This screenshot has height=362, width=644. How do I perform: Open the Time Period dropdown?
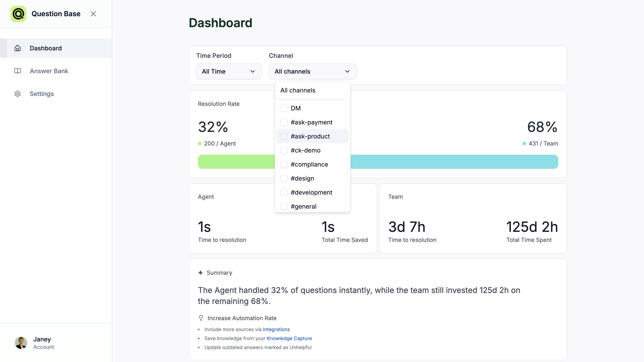point(228,71)
